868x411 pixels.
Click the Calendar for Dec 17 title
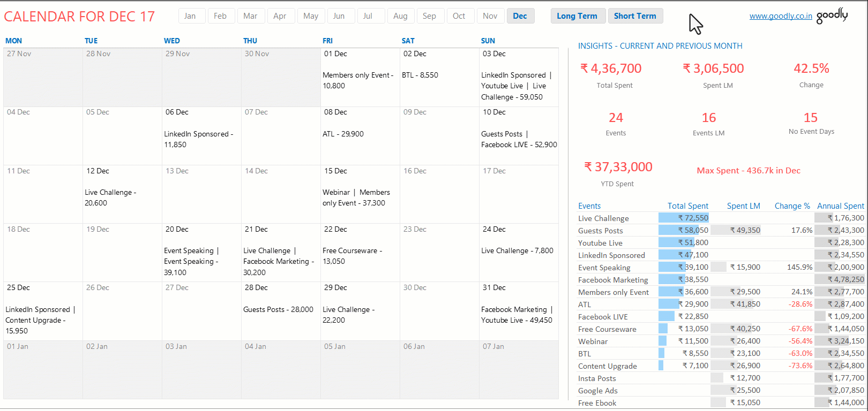[79, 17]
